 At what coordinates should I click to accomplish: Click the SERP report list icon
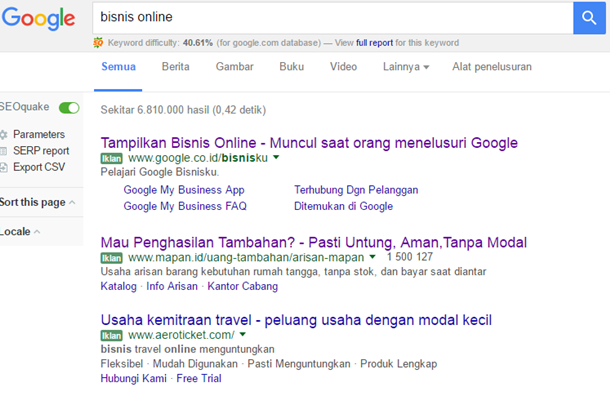(x=4, y=151)
